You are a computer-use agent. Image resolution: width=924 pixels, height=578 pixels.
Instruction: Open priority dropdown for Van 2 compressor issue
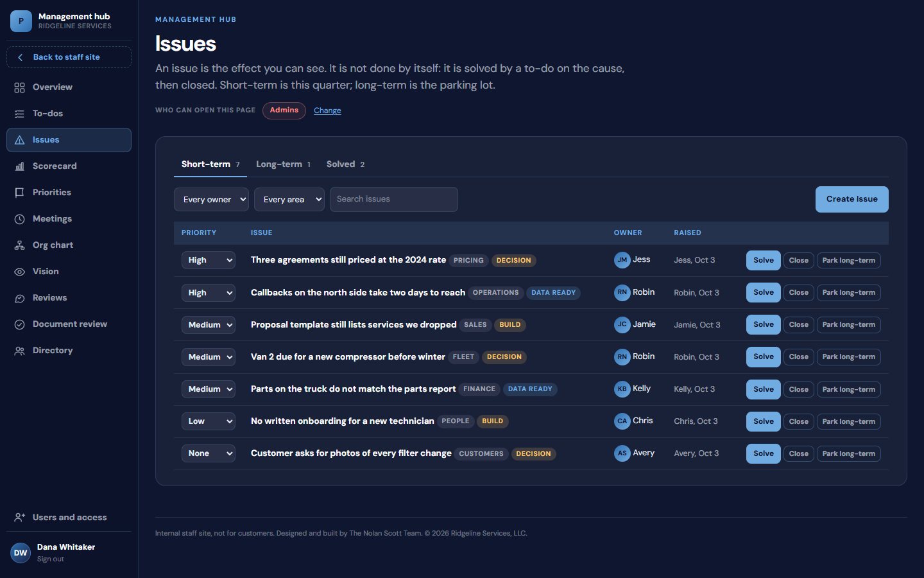tap(209, 357)
